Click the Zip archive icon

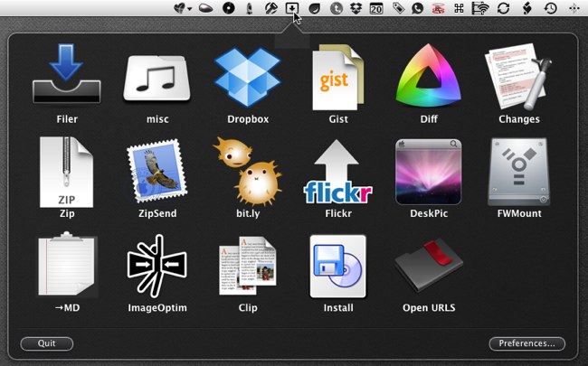66,172
